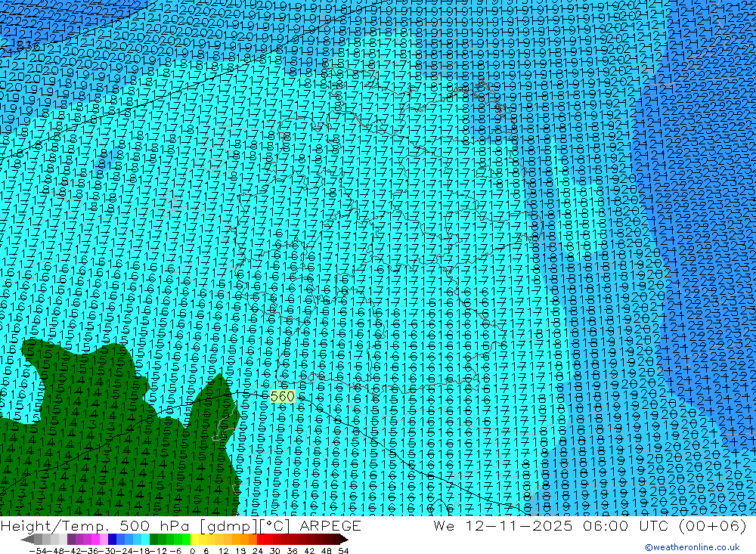Click the (00+06) forecast step label
756x554 pixels.
(712, 526)
